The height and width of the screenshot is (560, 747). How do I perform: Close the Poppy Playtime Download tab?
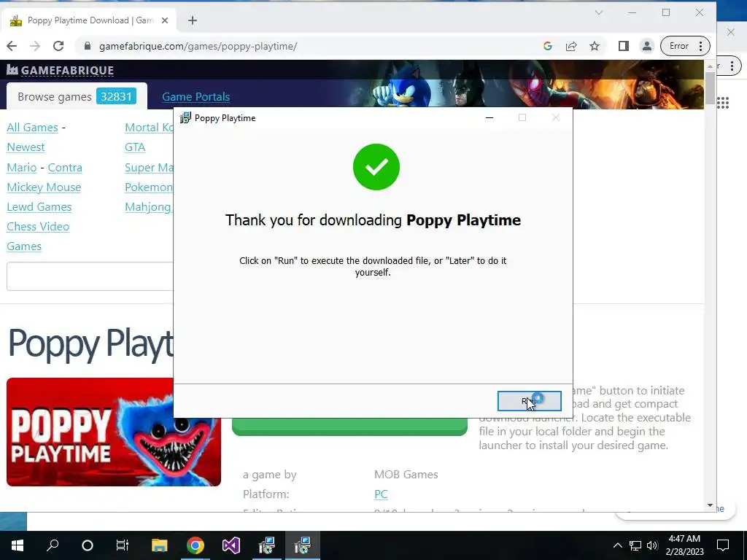pyautogui.click(x=165, y=20)
